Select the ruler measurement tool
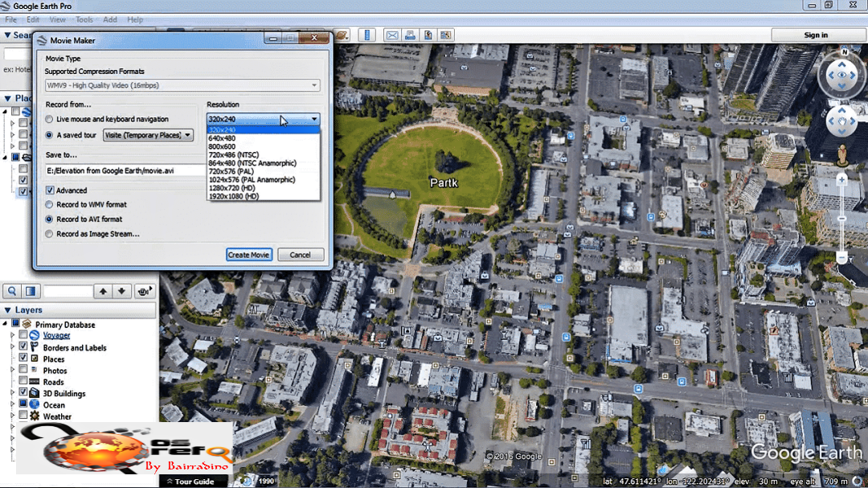The width and height of the screenshot is (868, 488). (367, 35)
